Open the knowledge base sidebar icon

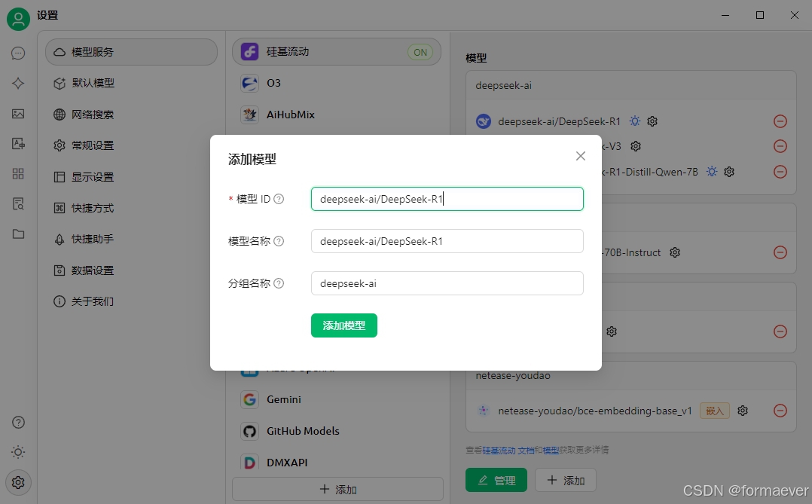click(18, 203)
